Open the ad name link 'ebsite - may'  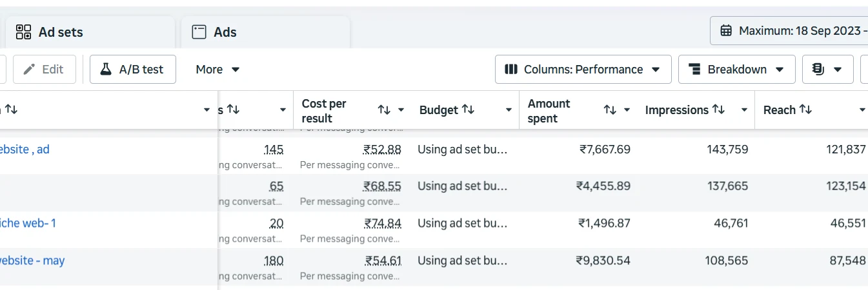pos(32,260)
